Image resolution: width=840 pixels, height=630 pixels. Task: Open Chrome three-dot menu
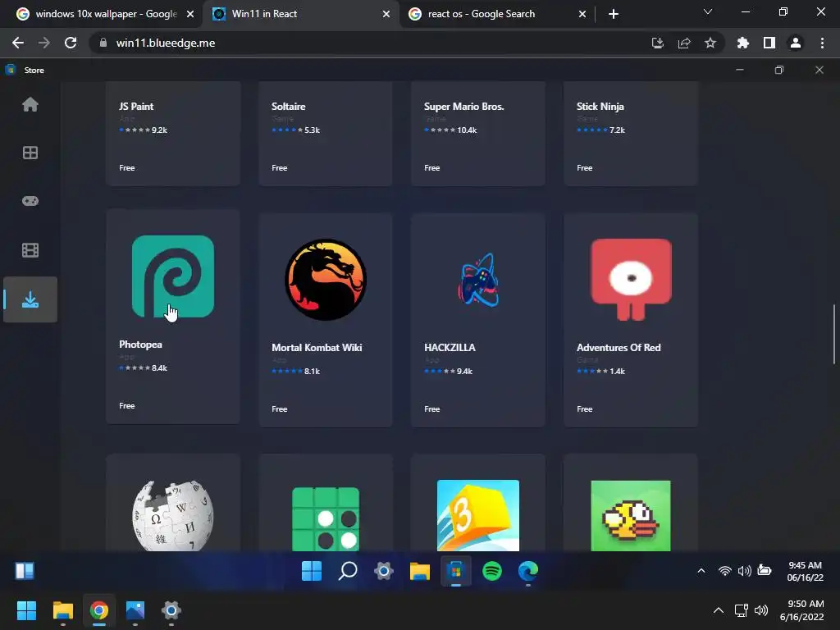[x=822, y=43]
